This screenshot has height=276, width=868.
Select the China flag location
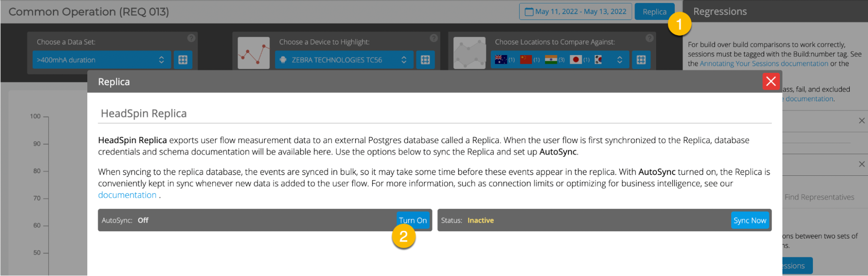(x=526, y=59)
